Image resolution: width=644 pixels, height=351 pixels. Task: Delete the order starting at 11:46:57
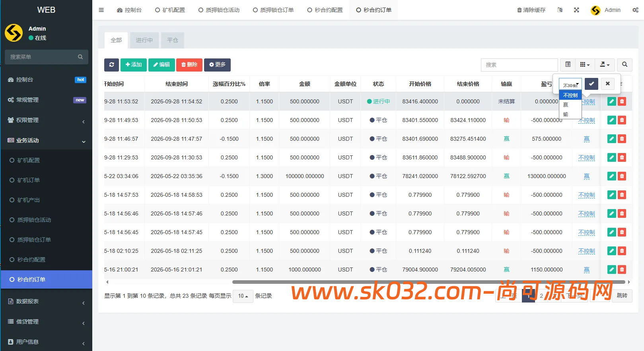622,139
